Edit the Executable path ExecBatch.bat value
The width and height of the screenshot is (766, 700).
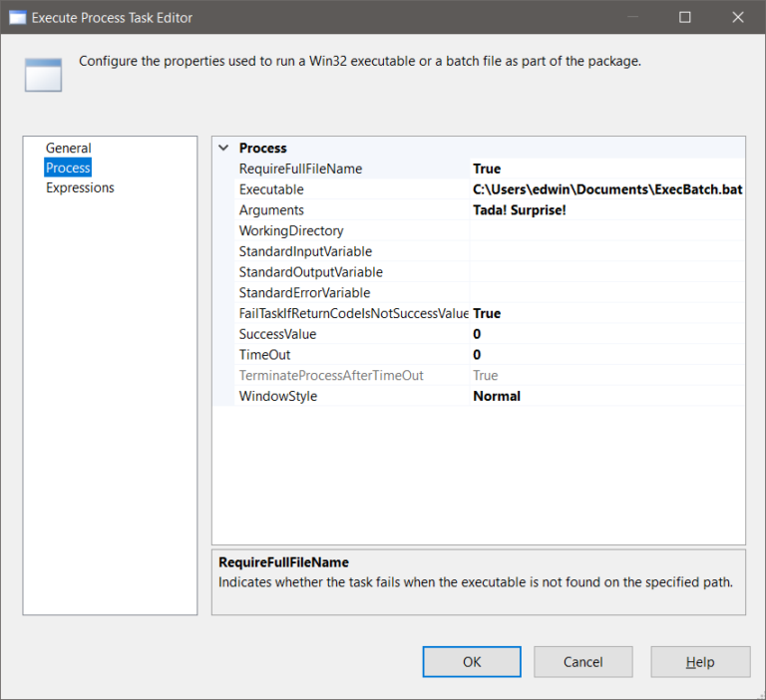607,189
